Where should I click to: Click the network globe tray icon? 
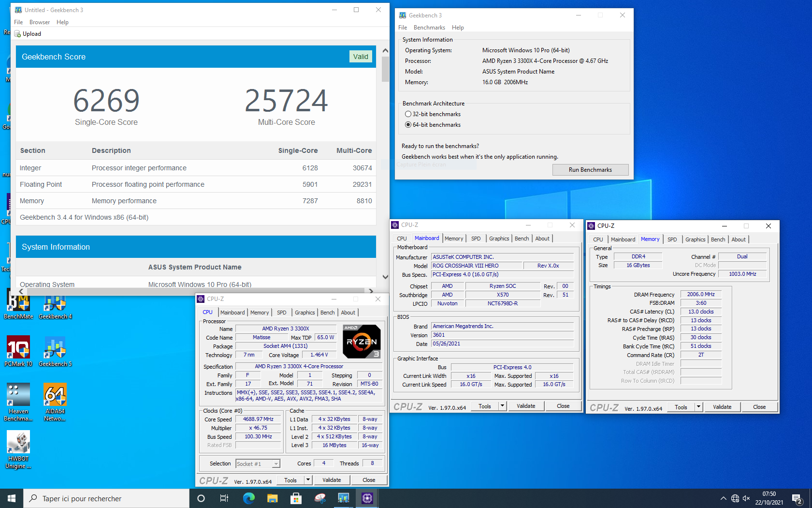pyautogui.click(x=735, y=498)
